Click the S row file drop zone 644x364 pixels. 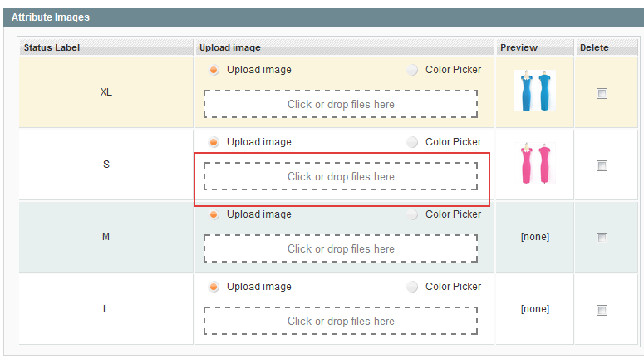(341, 176)
